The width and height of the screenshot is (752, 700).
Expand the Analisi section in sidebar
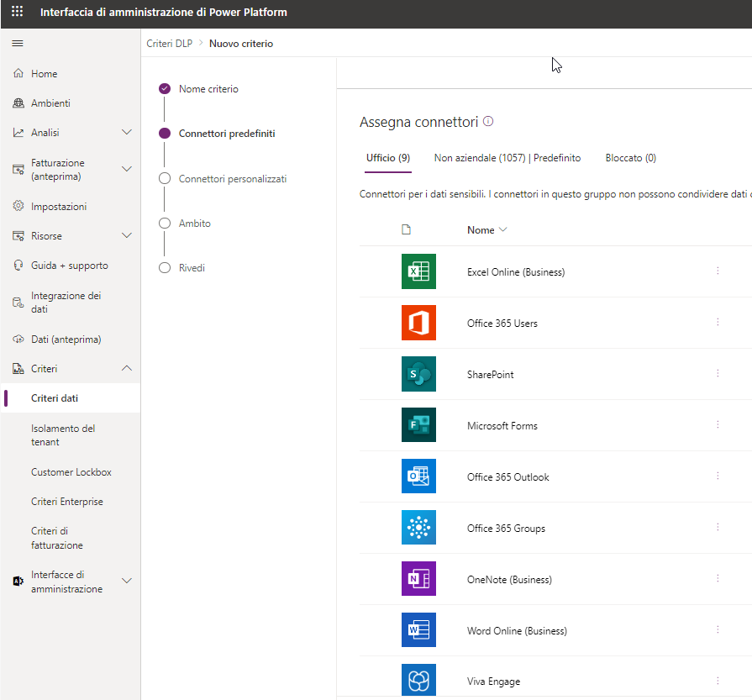(128, 131)
